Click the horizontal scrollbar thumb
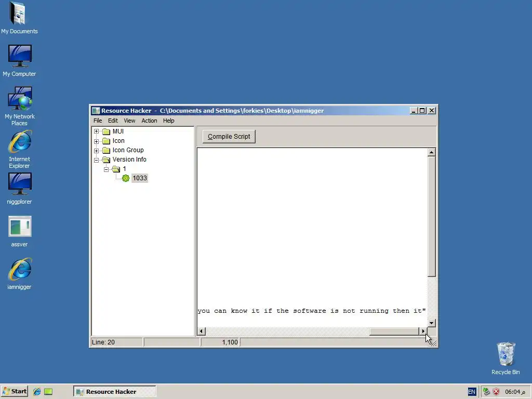532x399 pixels. point(394,331)
